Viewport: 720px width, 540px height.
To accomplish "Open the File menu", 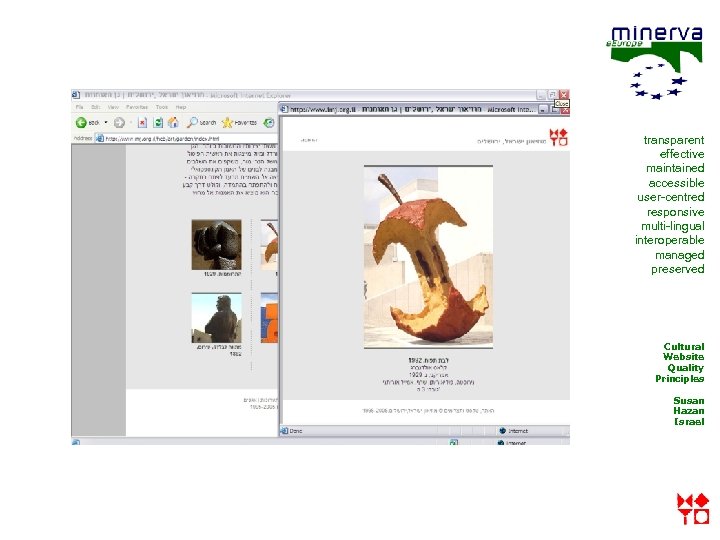I will (80, 107).
